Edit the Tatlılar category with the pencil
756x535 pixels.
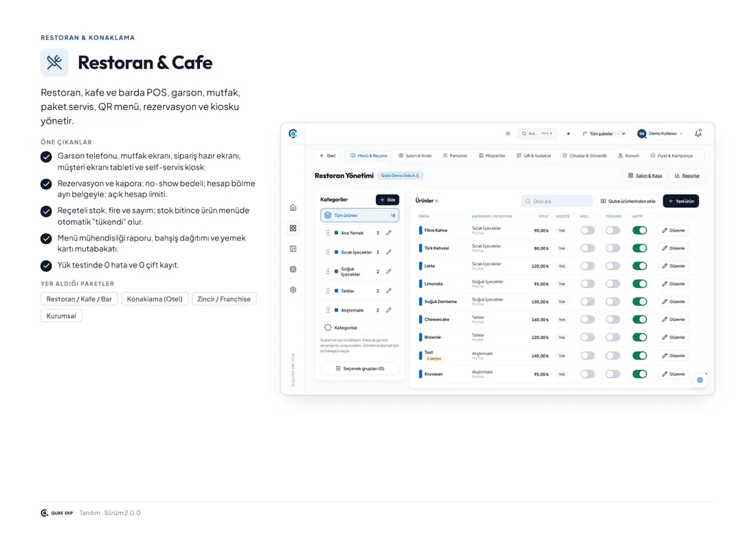388,291
